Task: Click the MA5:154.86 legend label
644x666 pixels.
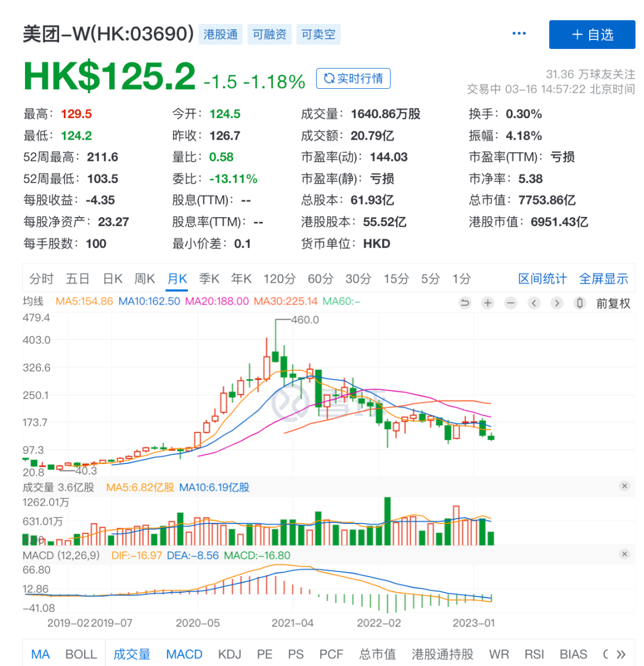Action: pos(84,302)
